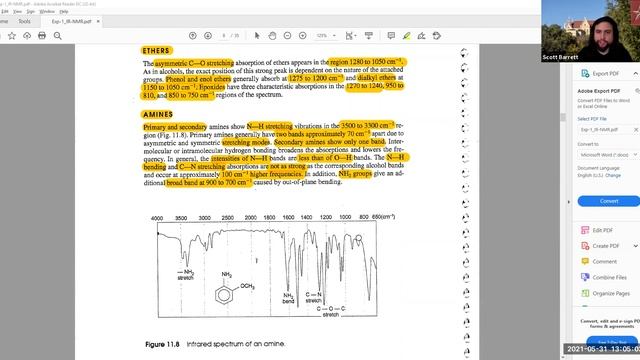Viewport: 640px width, 360px height.
Task: Remove selected file Exp-1_IR-NMR.pdf from export
Action: pyautogui.click(x=636, y=129)
